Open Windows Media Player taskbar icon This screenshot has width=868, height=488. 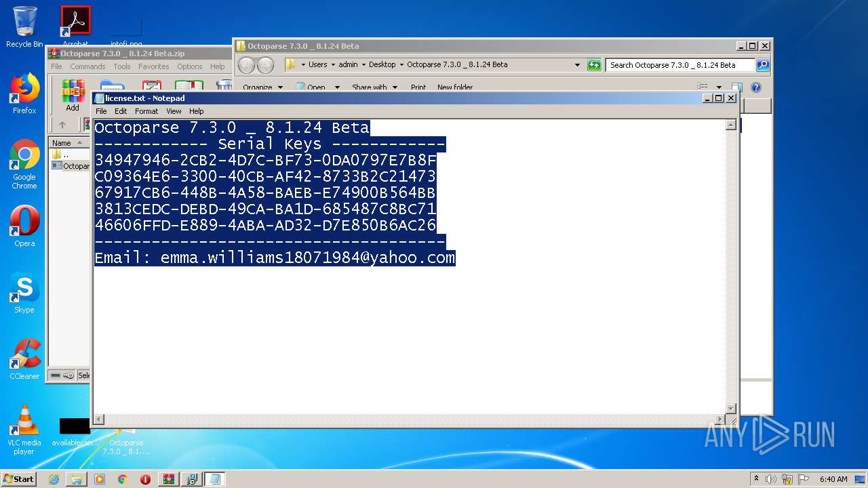(100, 479)
